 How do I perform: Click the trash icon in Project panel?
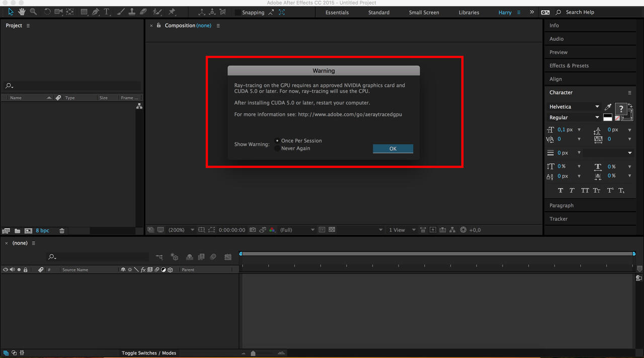tap(62, 231)
